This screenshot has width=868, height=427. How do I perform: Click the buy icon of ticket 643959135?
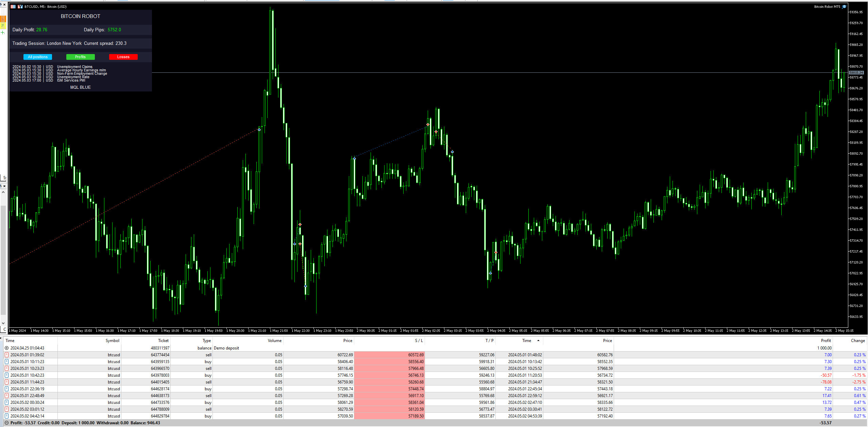(6, 361)
